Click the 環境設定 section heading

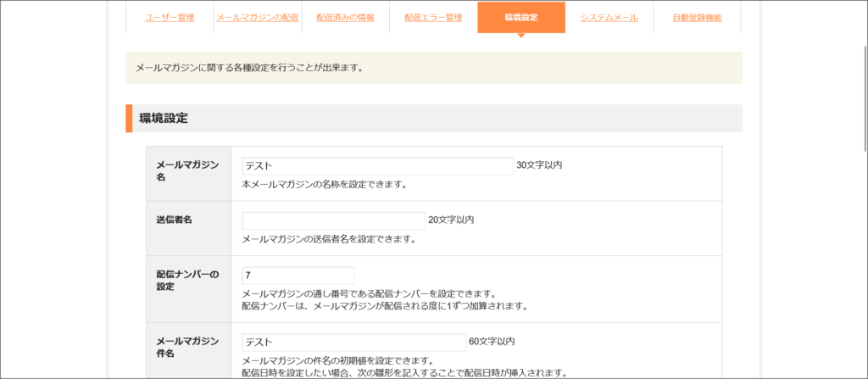click(164, 119)
